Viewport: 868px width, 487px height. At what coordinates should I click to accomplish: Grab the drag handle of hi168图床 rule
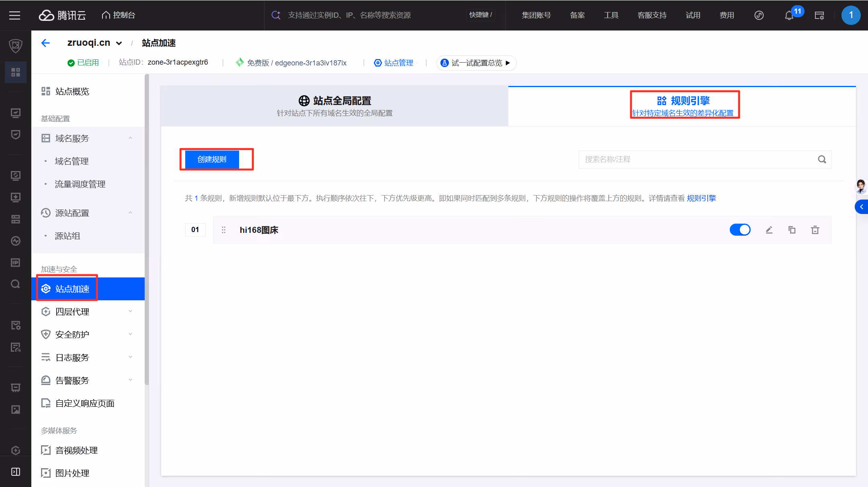click(223, 230)
